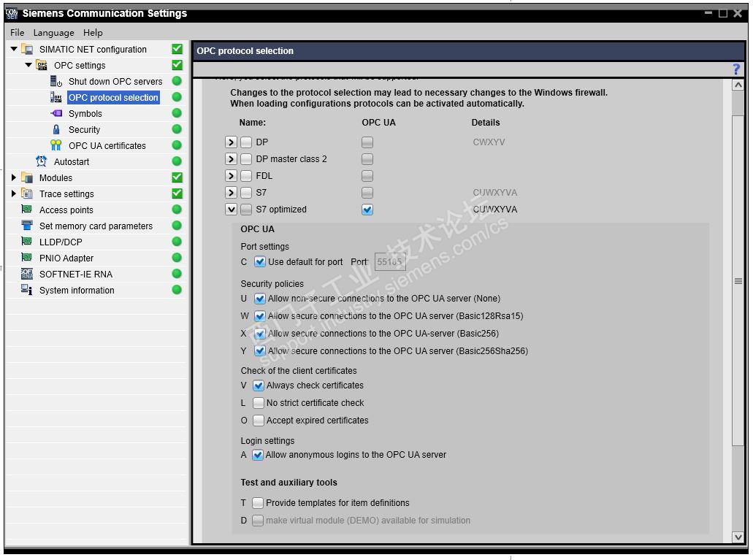Open the Help menu

[x=93, y=33]
